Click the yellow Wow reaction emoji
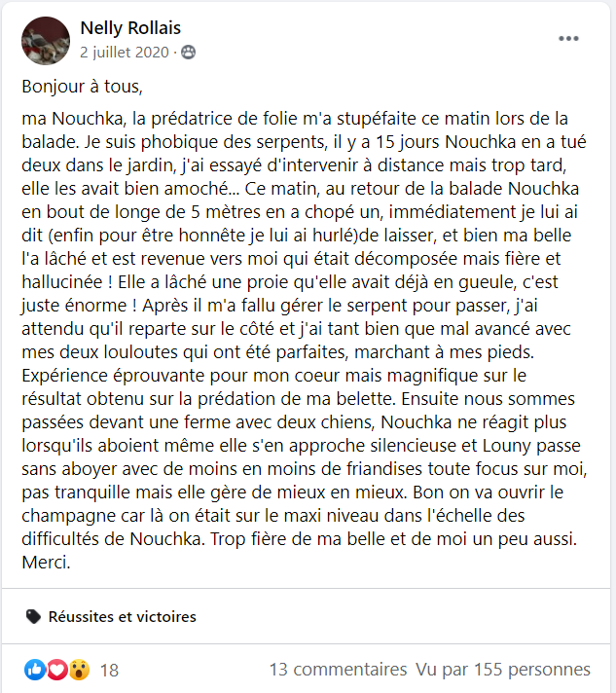616x693 pixels. [79, 670]
